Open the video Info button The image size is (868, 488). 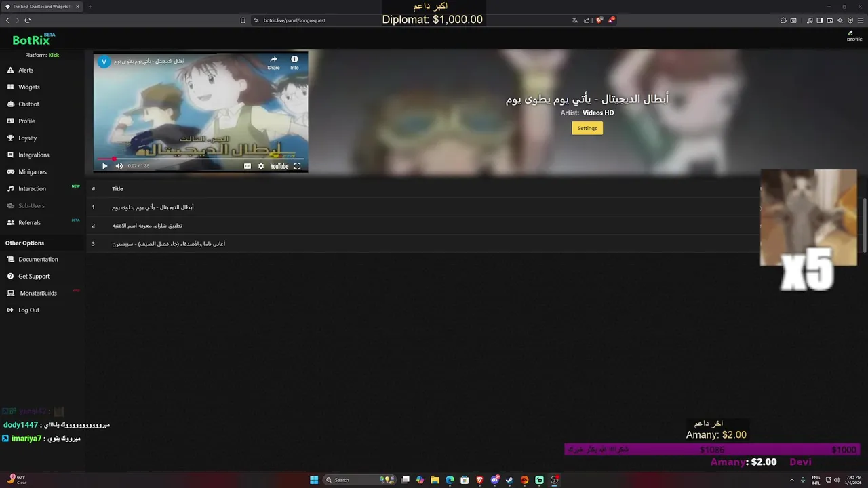click(x=294, y=62)
